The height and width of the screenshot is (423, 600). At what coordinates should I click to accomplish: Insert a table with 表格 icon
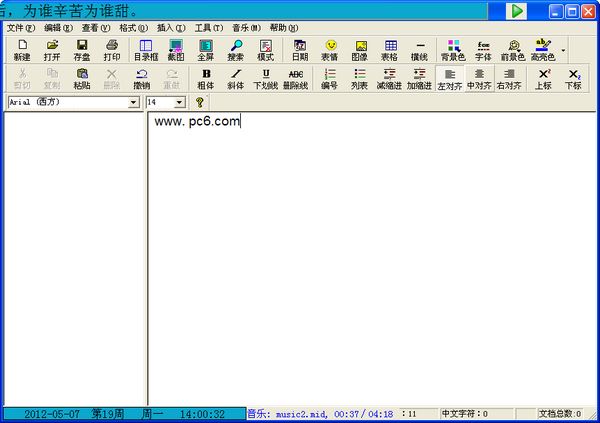[389, 50]
